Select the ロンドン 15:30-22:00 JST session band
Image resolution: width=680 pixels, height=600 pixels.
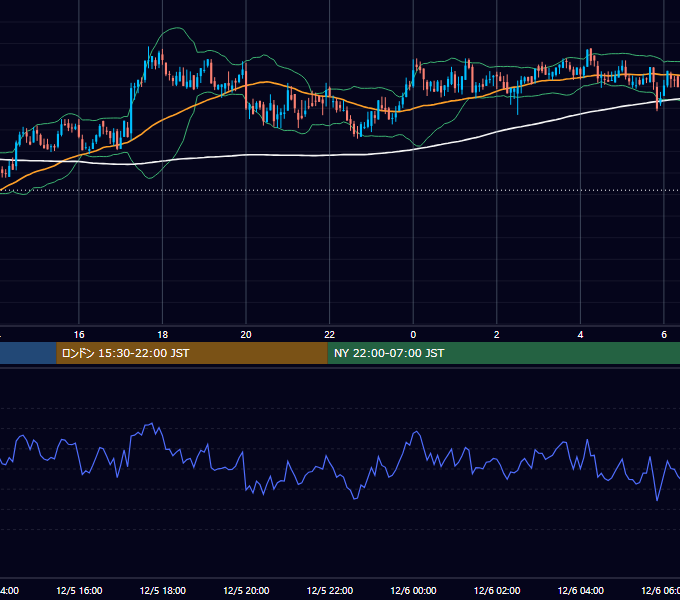192,353
